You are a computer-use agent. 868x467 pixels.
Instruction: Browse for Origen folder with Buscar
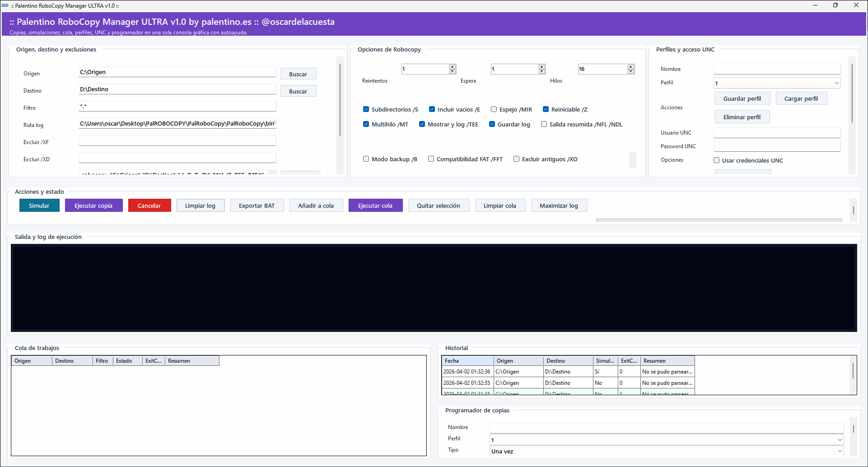[298, 74]
